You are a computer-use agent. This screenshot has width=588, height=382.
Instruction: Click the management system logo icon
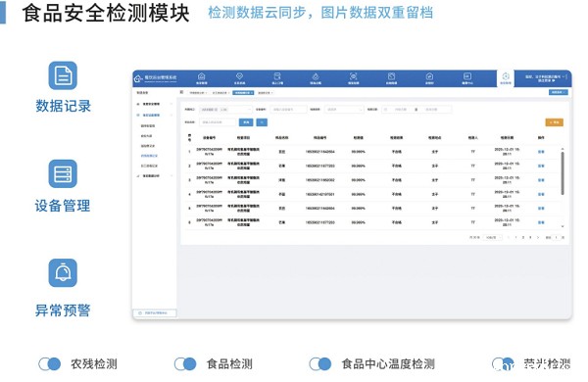(138, 78)
